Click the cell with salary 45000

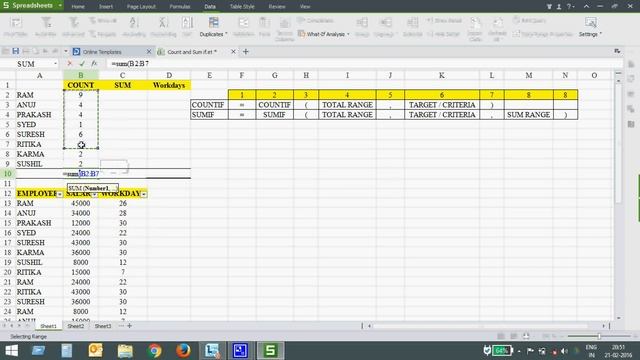pyautogui.click(x=80, y=203)
